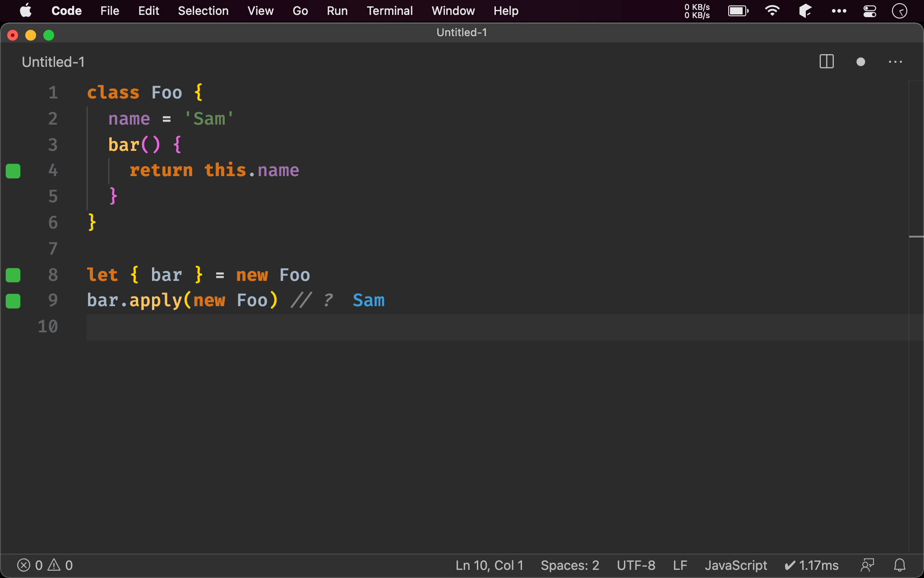
Task: Click the green coverage marker on line 9
Action: (x=13, y=301)
